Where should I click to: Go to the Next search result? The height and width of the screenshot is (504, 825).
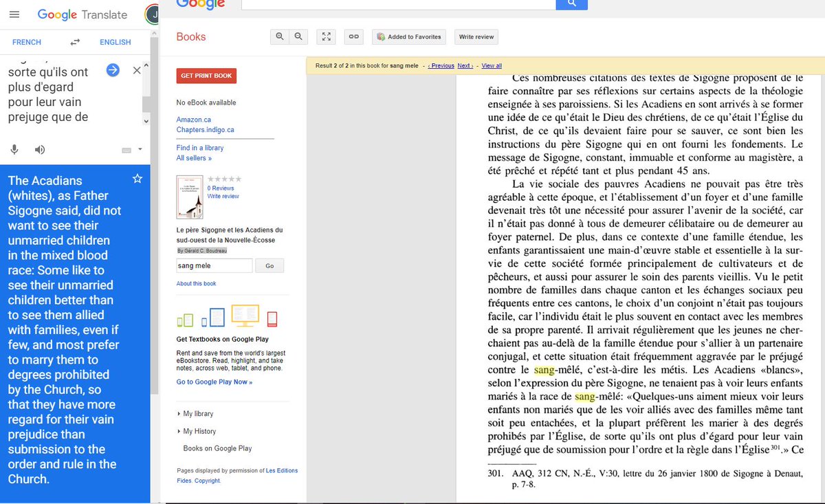pos(465,66)
